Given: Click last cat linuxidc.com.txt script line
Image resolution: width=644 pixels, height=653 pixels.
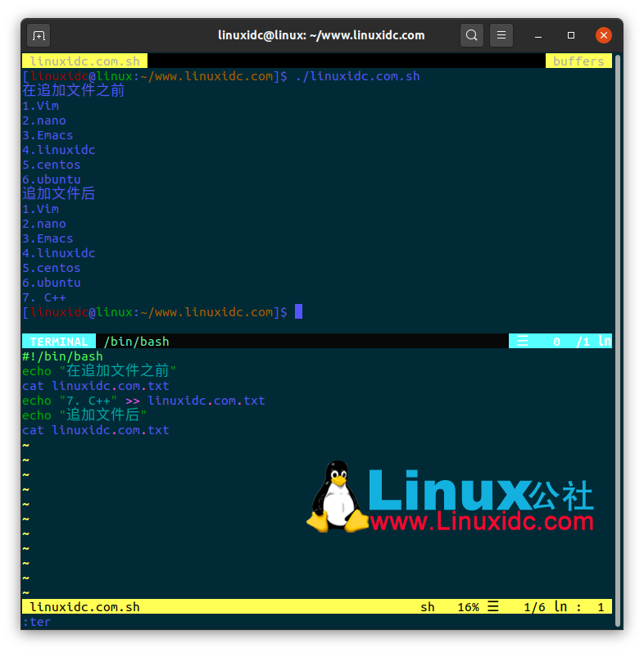Looking at the screenshot, I should (x=96, y=430).
